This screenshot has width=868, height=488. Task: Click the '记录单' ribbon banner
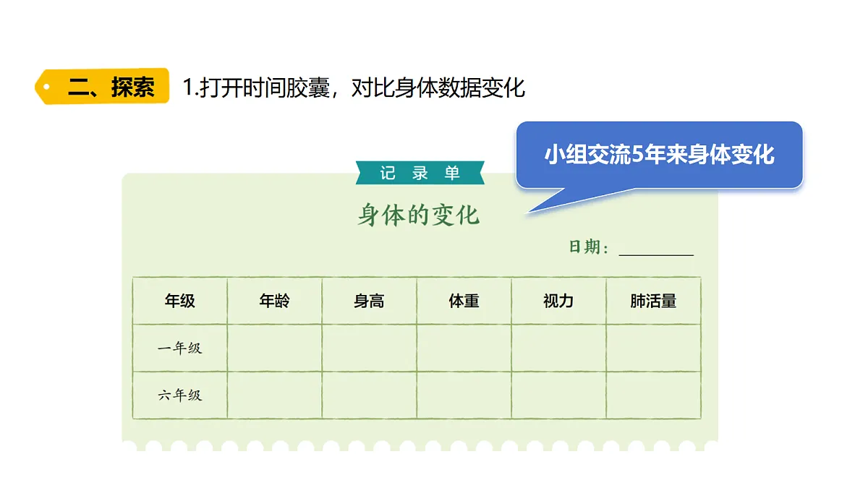420,174
